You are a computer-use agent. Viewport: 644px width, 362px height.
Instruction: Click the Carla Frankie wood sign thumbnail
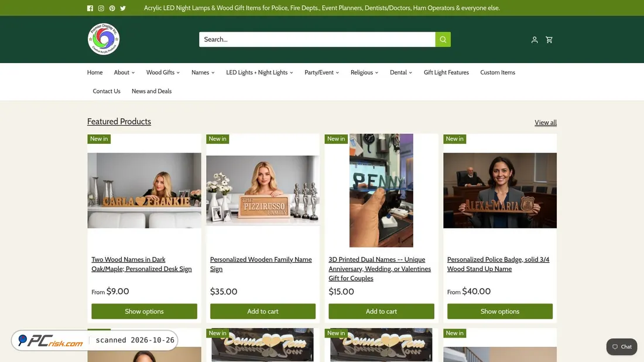pyautogui.click(x=144, y=191)
